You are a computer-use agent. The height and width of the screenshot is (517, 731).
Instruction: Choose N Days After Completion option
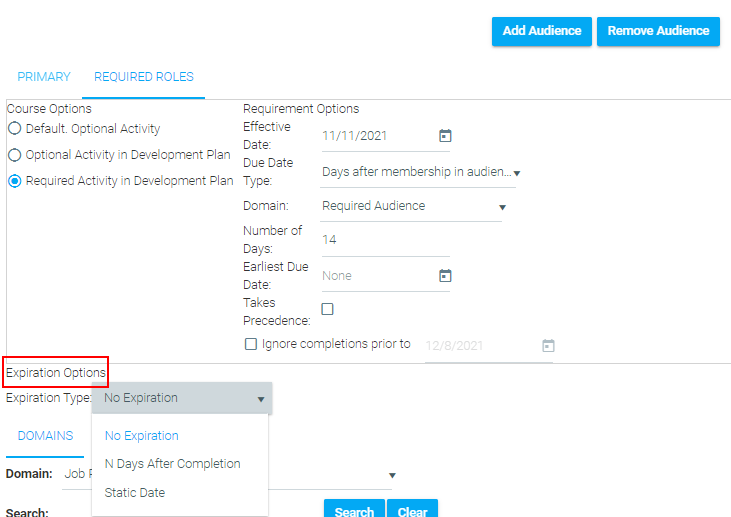click(x=172, y=464)
